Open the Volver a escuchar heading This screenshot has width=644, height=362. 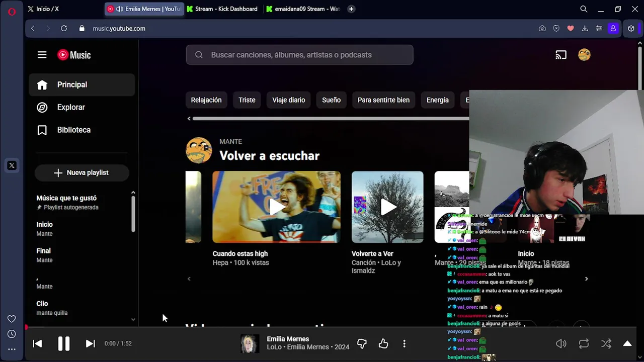(269, 156)
